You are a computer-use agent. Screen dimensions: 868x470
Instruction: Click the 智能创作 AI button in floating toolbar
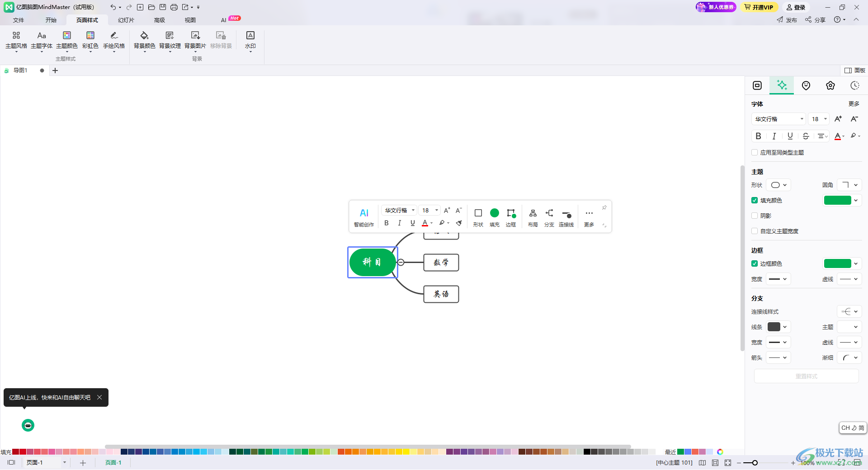click(364, 217)
